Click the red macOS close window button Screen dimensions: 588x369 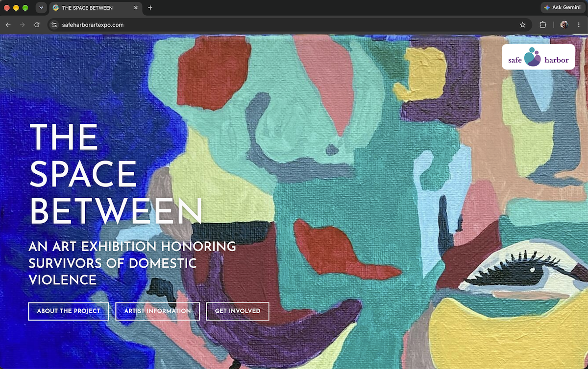pos(7,8)
